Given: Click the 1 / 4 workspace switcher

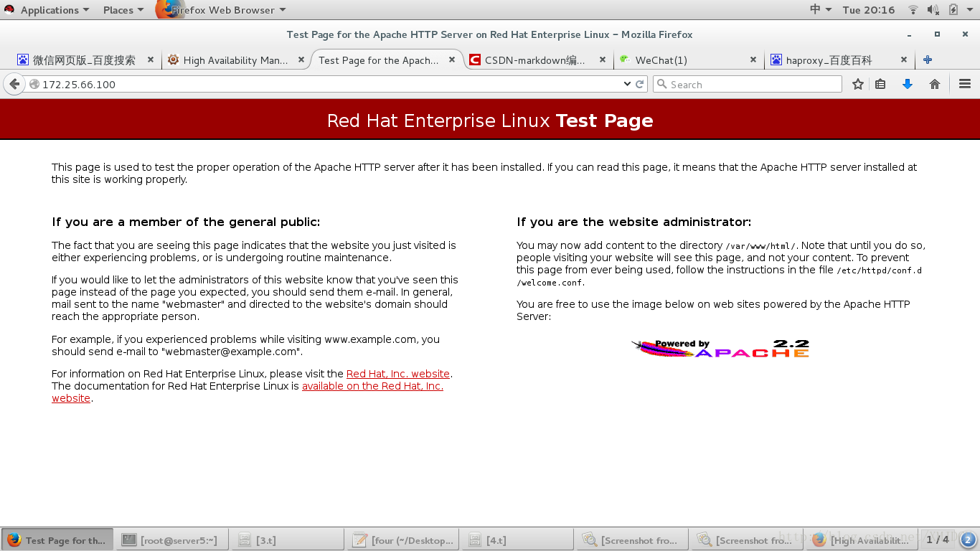Looking at the screenshot, I should click(x=938, y=540).
